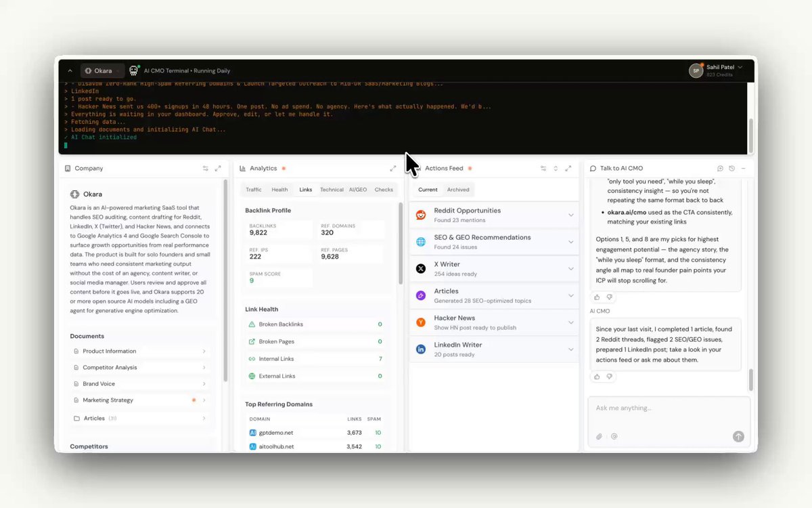Show Current actions in the feed
The width and height of the screenshot is (812, 508).
428,190
